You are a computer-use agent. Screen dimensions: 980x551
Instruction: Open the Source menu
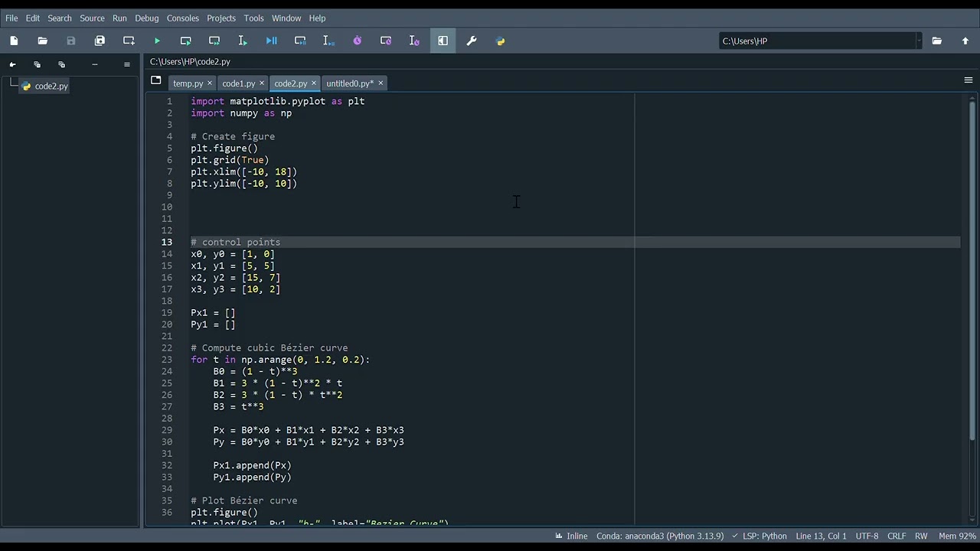[92, 18]
